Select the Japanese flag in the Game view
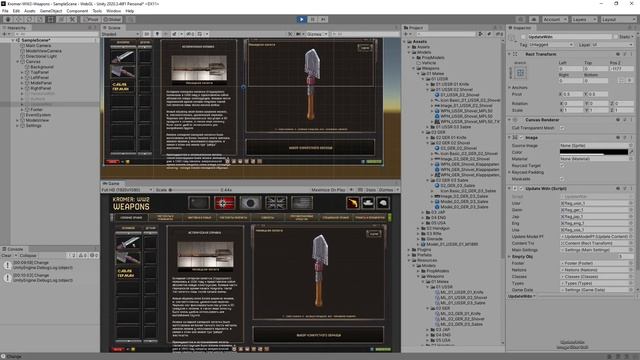 tap(250, 203)
